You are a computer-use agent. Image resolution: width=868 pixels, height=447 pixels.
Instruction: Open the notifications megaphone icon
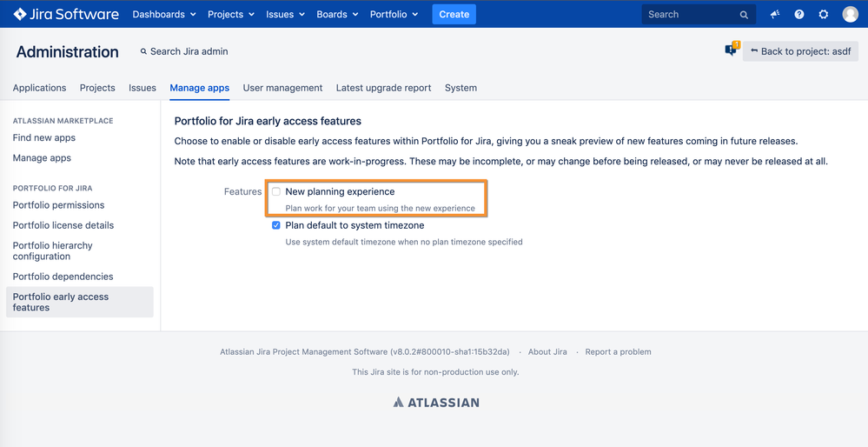pyautogui.click(x=775, y=15)
